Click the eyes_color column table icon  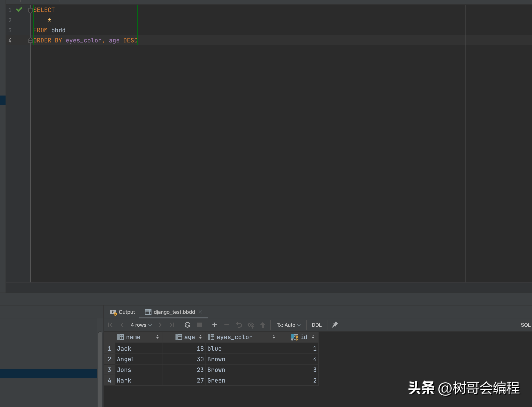click(211, 337)
